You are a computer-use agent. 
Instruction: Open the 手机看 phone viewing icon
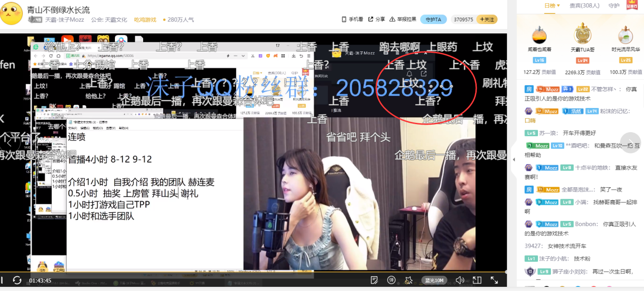coord(344,19)
